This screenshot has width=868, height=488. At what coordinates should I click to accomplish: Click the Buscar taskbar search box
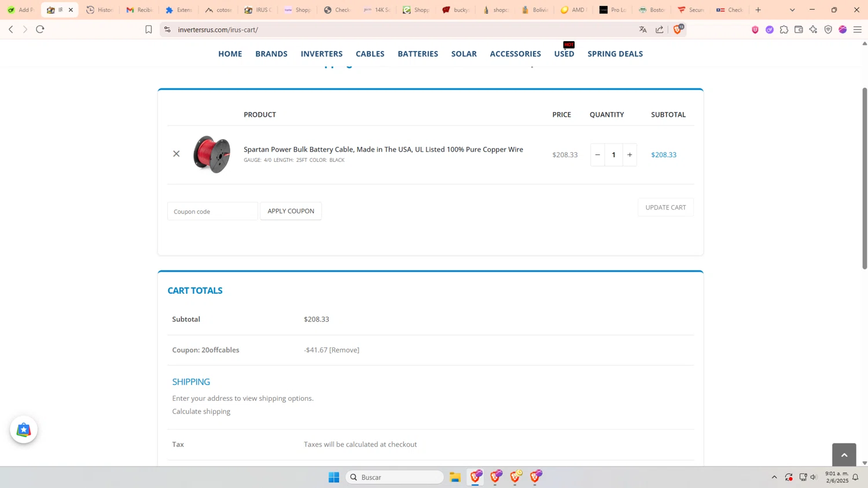395,477
